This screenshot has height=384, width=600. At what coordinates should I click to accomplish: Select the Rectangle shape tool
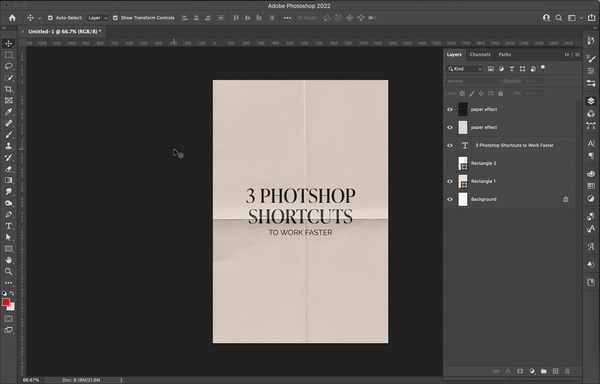[x=8, y=249]
